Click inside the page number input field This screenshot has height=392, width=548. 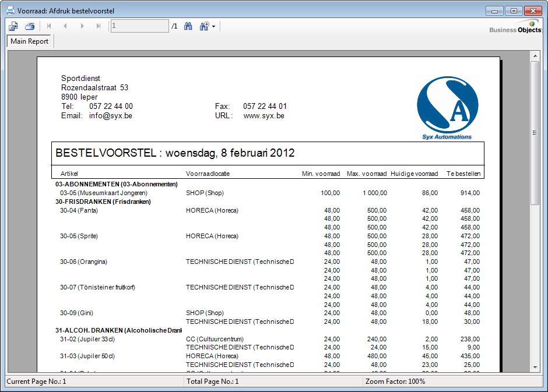tap(140, 26)
